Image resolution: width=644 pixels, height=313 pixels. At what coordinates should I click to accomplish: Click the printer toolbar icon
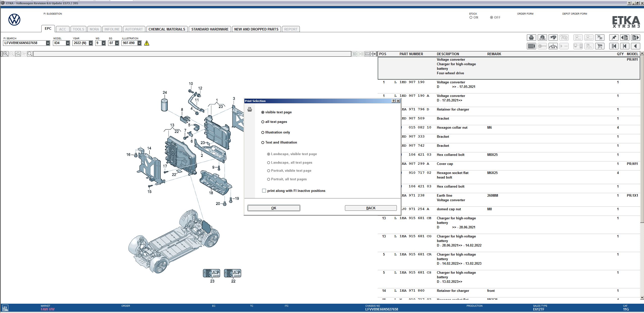pos(531,38)
